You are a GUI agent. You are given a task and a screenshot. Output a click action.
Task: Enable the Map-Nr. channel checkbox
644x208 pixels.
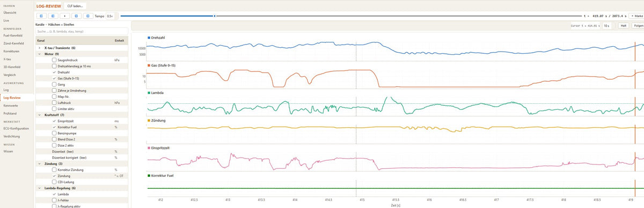[54, 96]
